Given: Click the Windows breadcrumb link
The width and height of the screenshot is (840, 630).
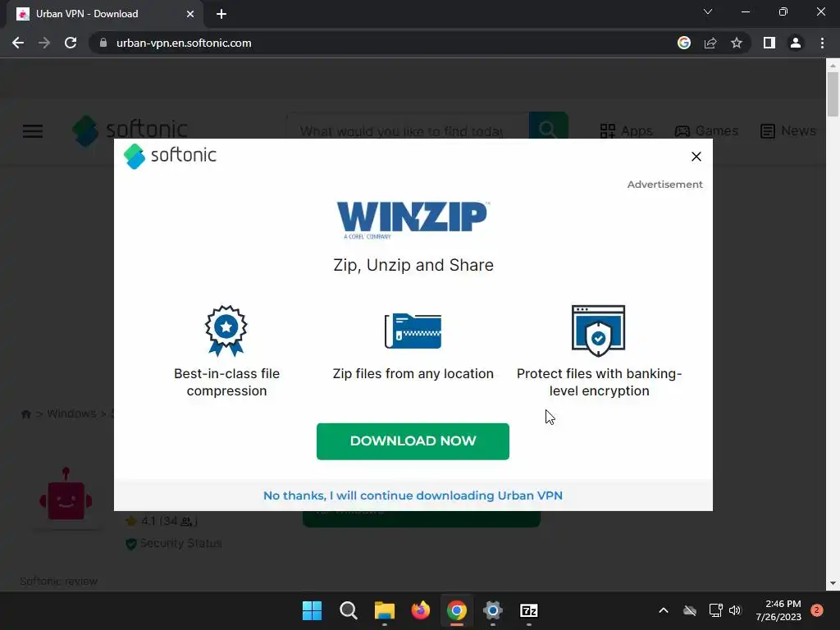Looking at the screenshot, I should coord(71,413).
